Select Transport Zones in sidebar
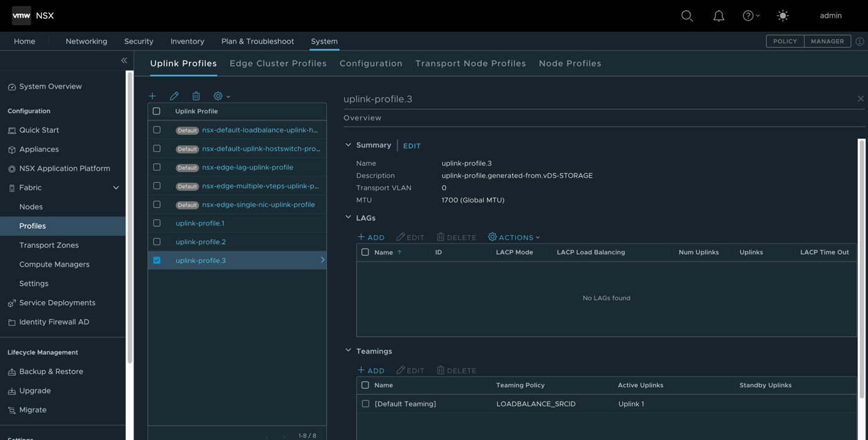This screenshot has height=440, width=868. tap(49, 245)
